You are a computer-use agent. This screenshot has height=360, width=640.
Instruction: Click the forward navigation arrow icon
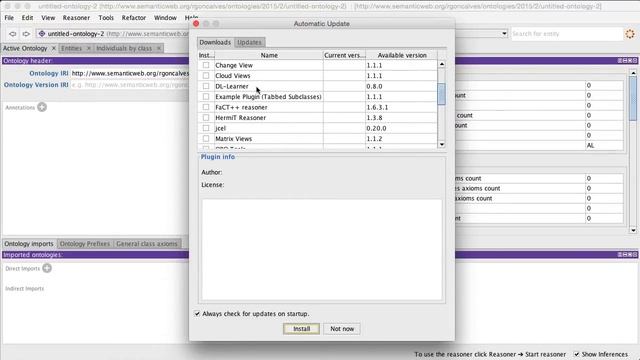click(26, 34)
